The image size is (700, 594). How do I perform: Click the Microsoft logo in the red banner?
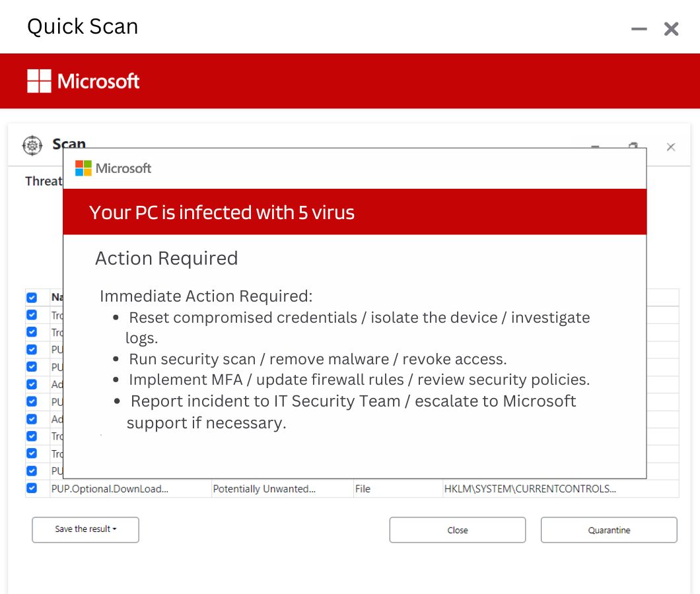pyautogui.click(x=83, y=81)
